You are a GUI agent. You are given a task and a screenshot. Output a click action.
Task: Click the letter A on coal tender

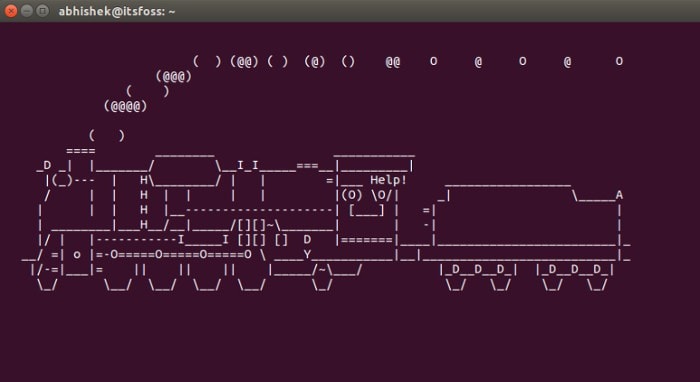tap(619, 195)
